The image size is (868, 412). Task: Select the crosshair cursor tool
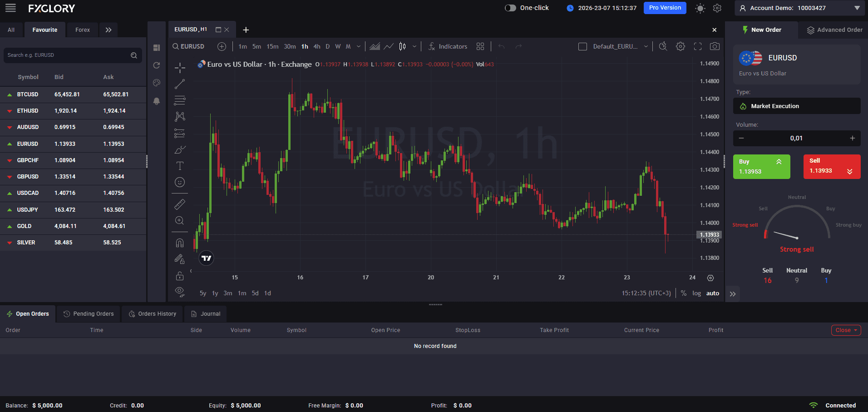pos(180,68)
